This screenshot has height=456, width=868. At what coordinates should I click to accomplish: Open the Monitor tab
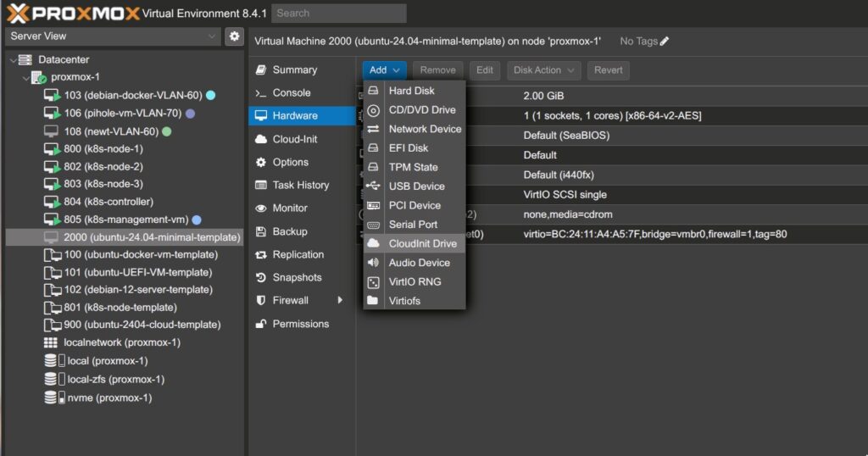pos(302,208)
